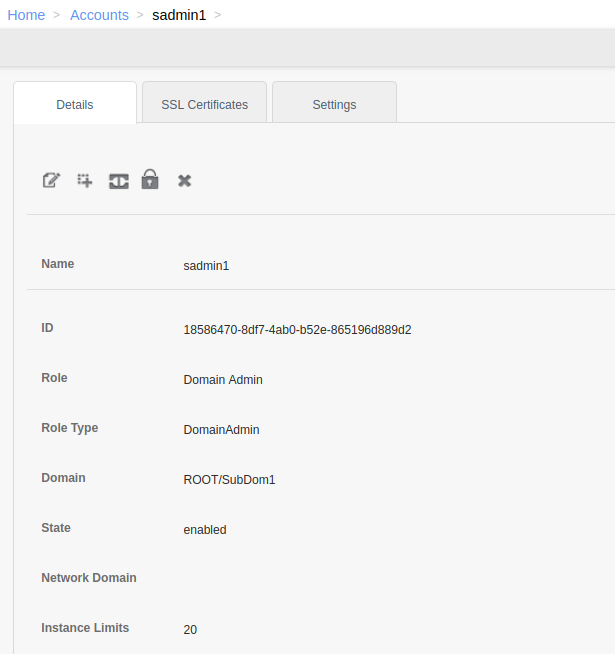This screenshot has height=654, width=615.
Task: Click the State value enabled
Action: click(205, 530)
